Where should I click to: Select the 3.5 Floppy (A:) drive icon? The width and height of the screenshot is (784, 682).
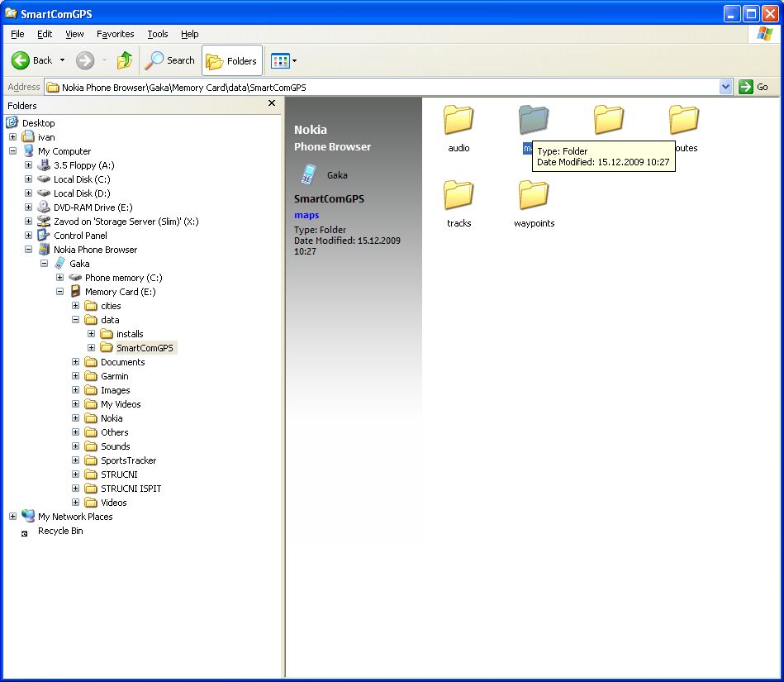click(x=44, y=165)
